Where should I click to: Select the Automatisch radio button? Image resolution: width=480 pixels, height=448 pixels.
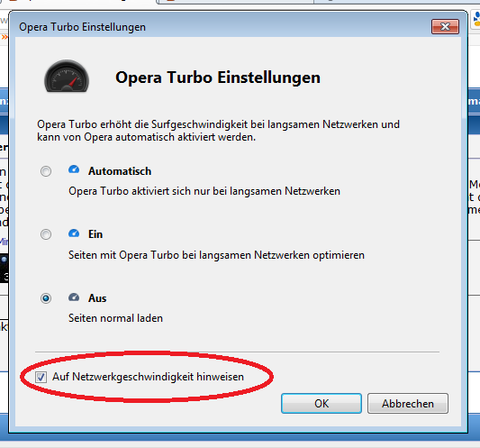tap(46, 171)
